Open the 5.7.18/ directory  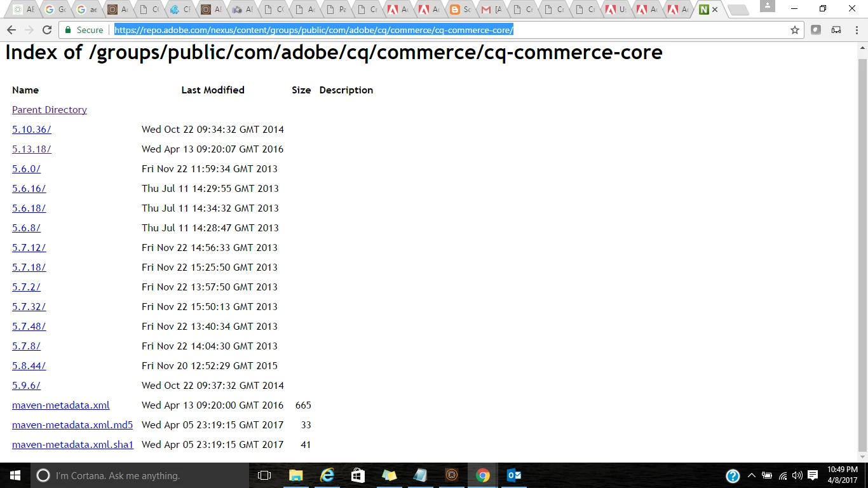point(29,268)
